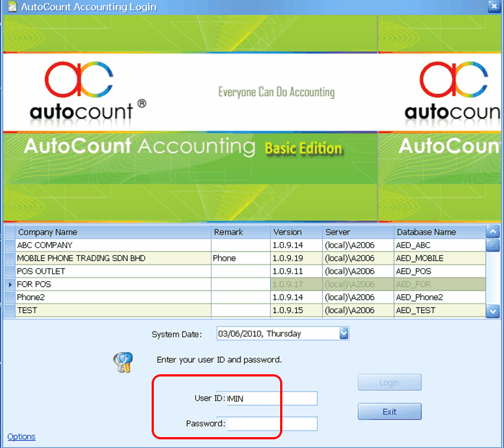Image resolution: width=504 pixels, height=448 pixels.
Task: Close the AutoCount Accounting Login window
Action: (494, 7)
